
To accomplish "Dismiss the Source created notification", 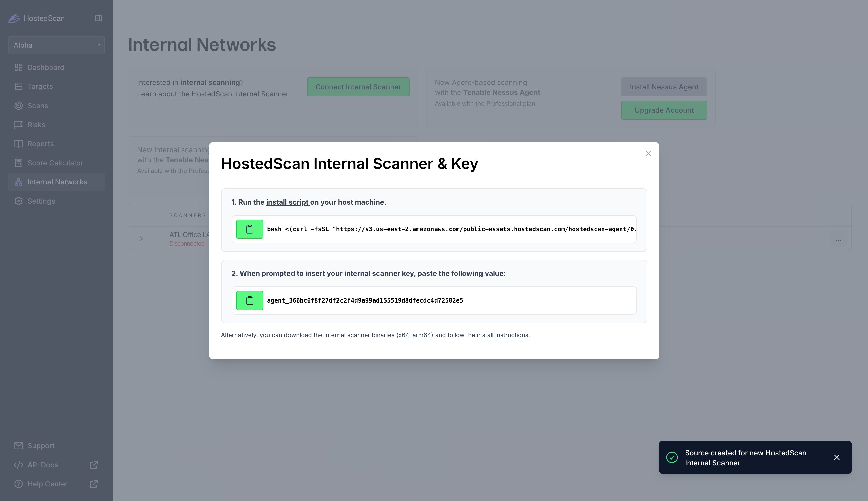I will tap(837, 457).
